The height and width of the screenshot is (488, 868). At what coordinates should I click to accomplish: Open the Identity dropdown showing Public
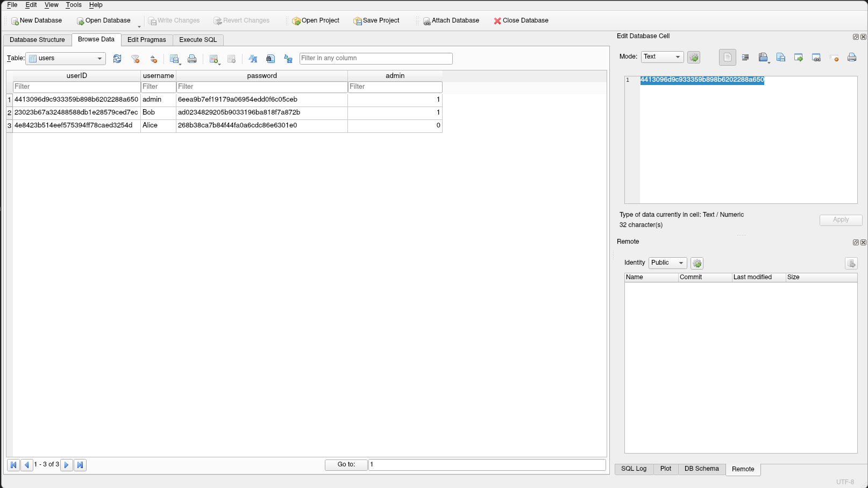(667, 263)
